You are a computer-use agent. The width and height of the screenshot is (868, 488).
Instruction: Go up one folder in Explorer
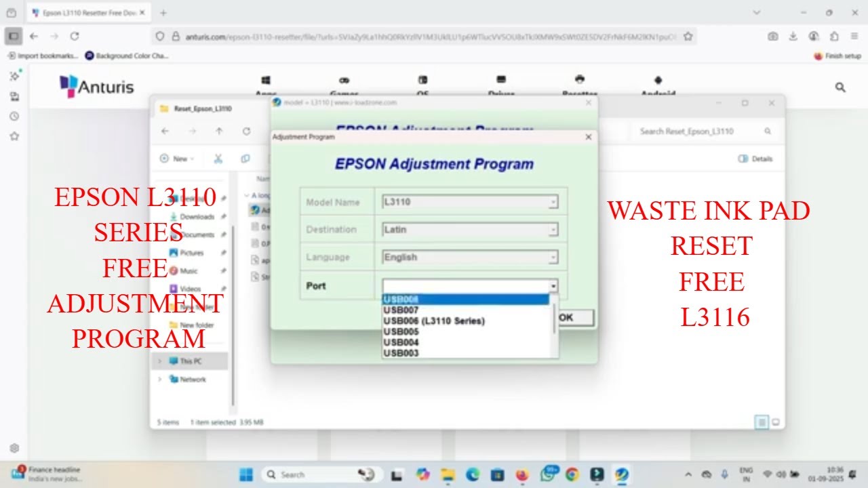coord(218,131)
